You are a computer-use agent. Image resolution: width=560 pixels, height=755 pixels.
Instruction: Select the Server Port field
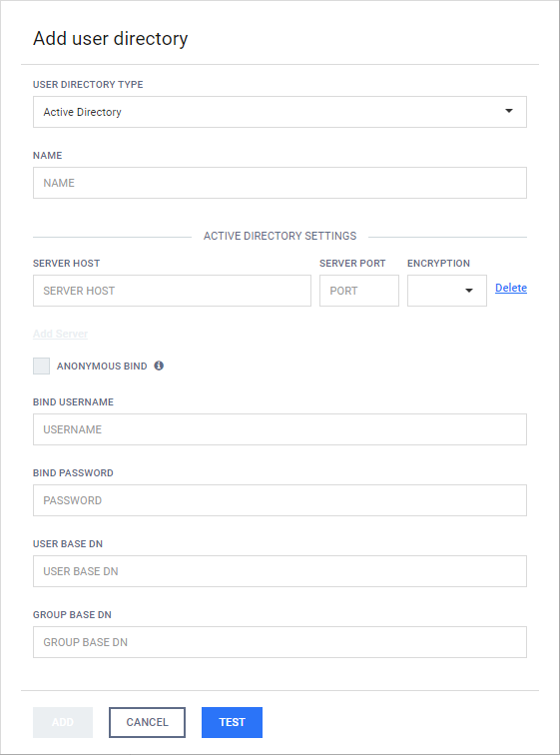pyautogui.click(x=359, y=291)
